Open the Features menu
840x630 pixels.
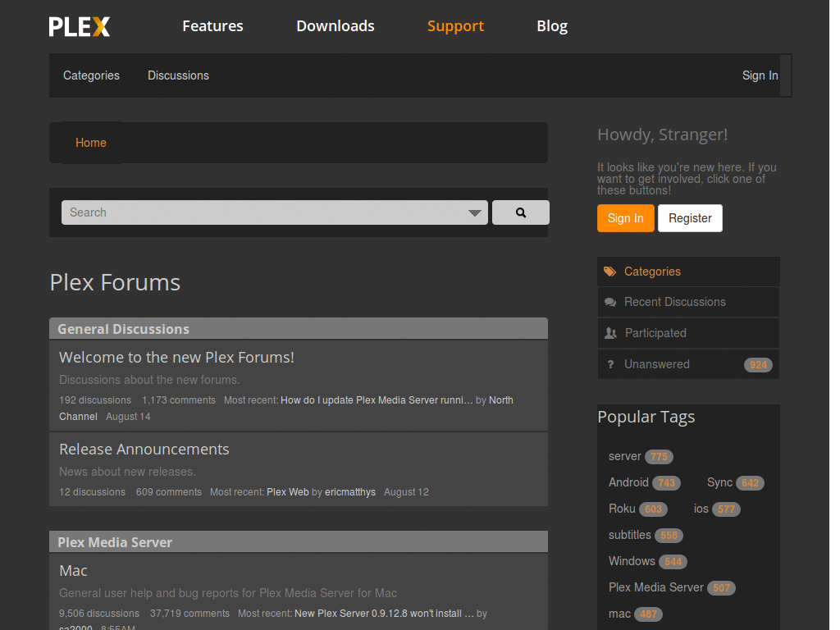coord(212,25)
